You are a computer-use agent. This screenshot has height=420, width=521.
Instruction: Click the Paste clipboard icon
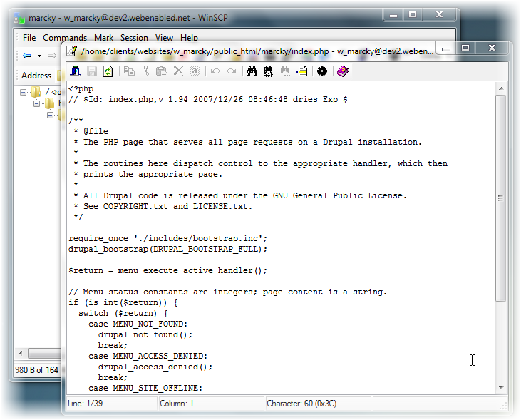[162, 71]
